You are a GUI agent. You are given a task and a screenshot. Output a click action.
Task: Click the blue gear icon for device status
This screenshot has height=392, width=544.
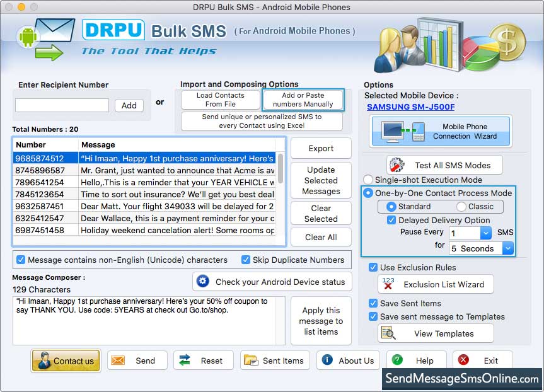(x=203, y=281)
